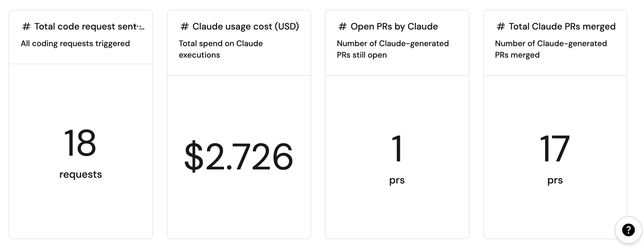644x250 pixels.
Task: Click the Open PRs by Claude title
Action: (x=394, y=27)
